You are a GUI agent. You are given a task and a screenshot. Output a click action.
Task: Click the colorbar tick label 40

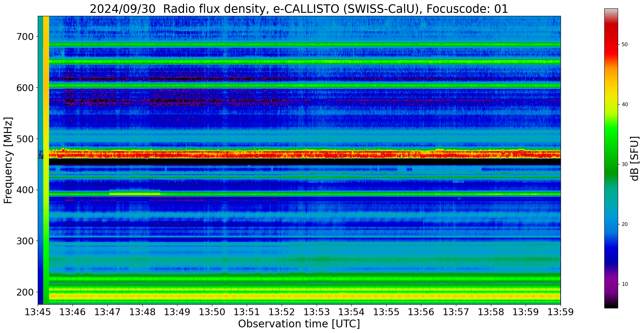coord(625,105)
